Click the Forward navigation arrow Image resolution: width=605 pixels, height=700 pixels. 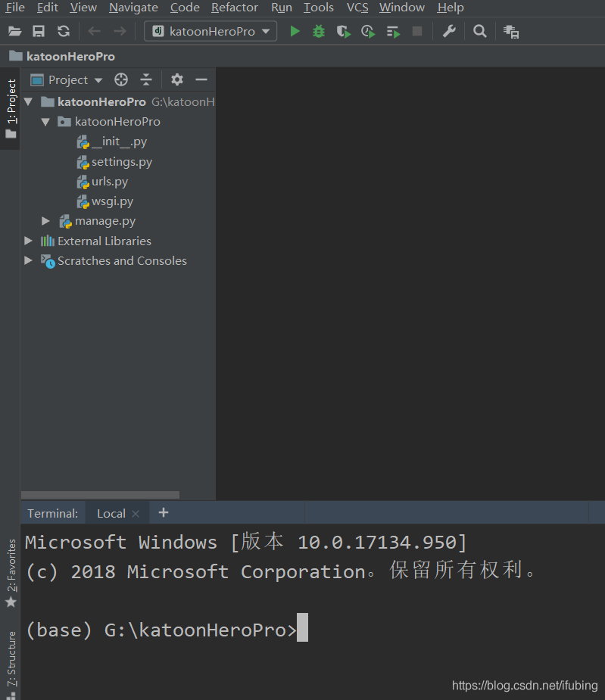click(120, 31)
